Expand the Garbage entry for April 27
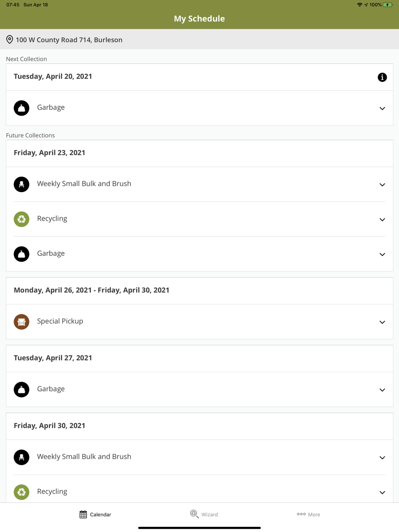Viewport: 399px width, 532px height. pos(382,390)
